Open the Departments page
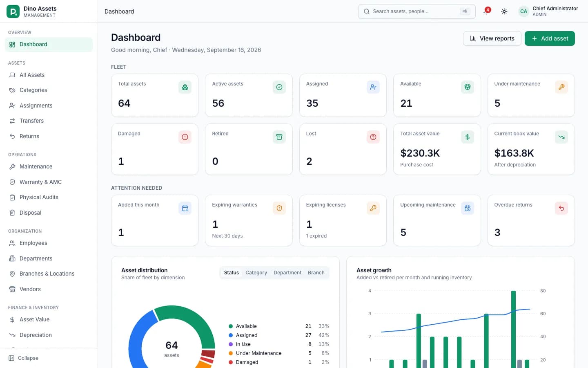Viewport: 588px width, 368px height. pos(49,258)
